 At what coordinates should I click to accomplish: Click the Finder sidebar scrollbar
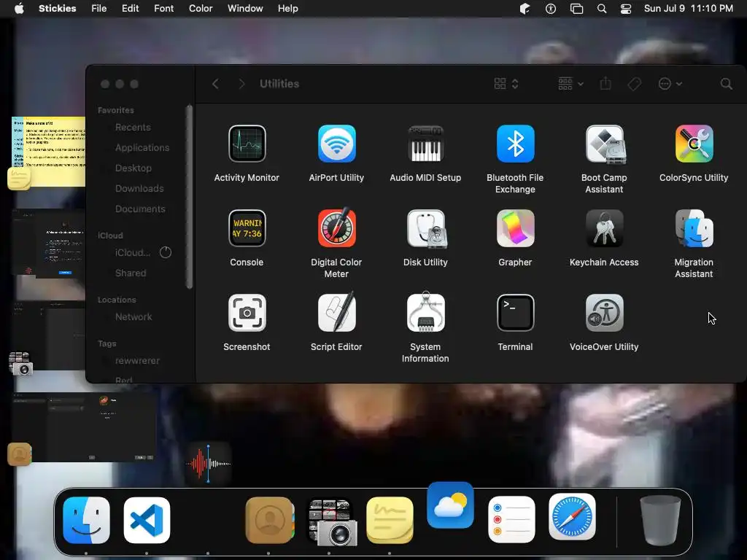[189, 197]
